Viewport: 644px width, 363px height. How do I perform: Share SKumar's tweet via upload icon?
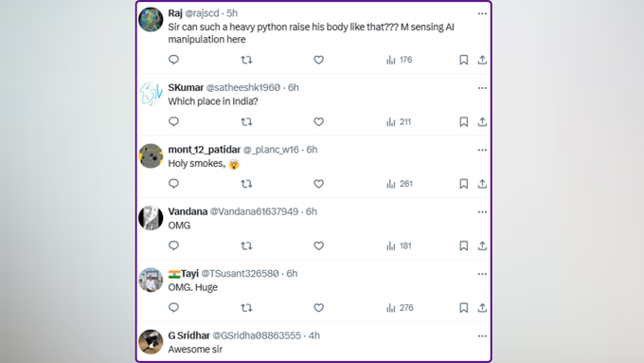pos(482,121)
